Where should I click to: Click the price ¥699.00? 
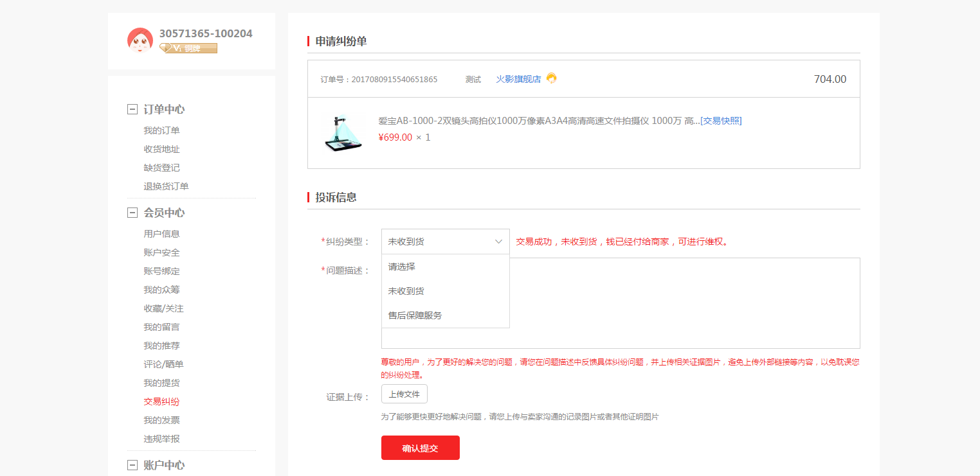[395, 137]
